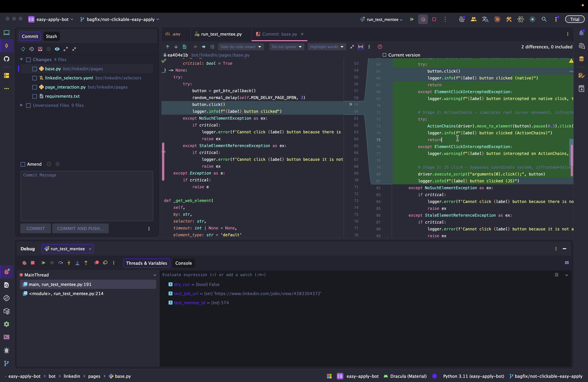Expand the Unversioned Files node
The height and width of the screenshot is (382, 588).
click(21, 105)
